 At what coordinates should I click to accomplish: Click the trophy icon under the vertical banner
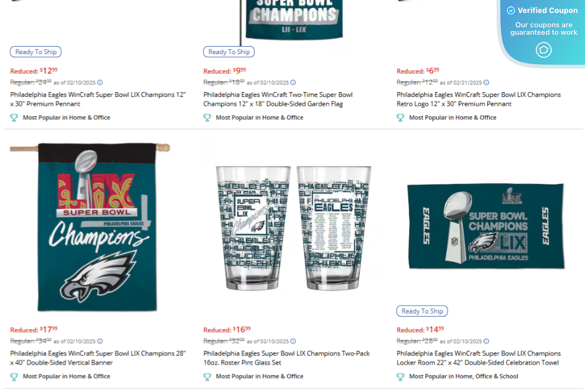pos(14,376)
